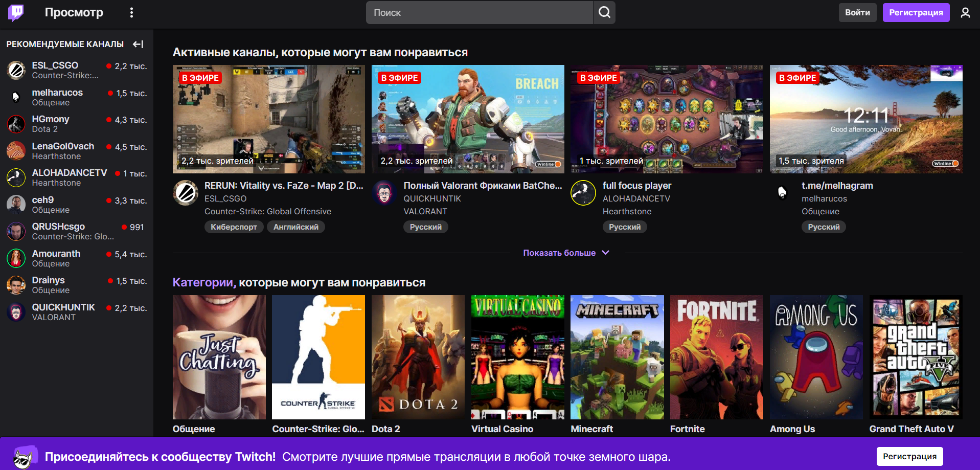Screen dimensions: 980x470
Task: Open the t.me/melhagram stream title
Action: pos(837,186)
